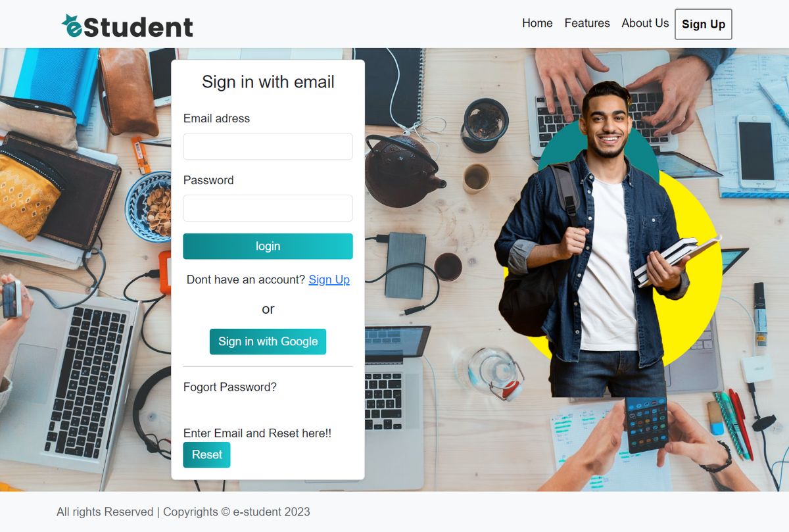Screen dimensions: 789x532
Task: Click the footer copyright text
Action: 183,512
